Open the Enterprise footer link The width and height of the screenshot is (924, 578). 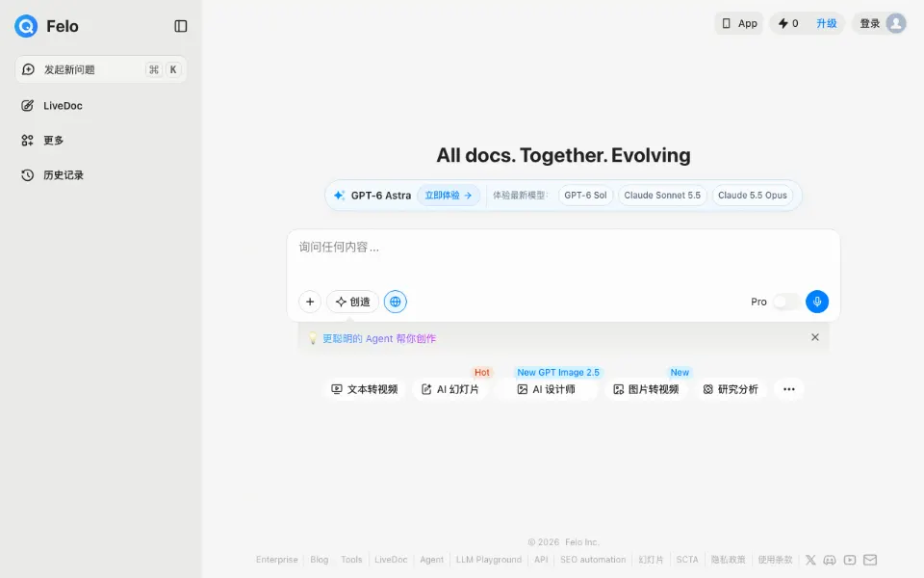277,560
